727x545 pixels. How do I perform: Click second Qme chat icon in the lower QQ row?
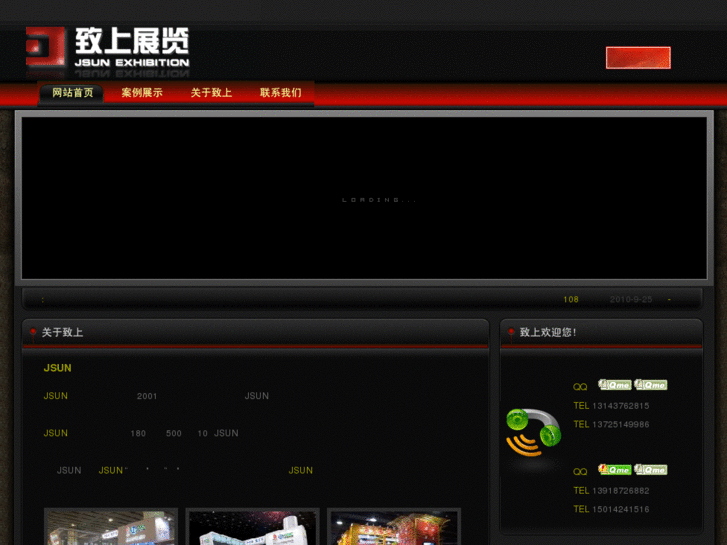coord(651,469)
